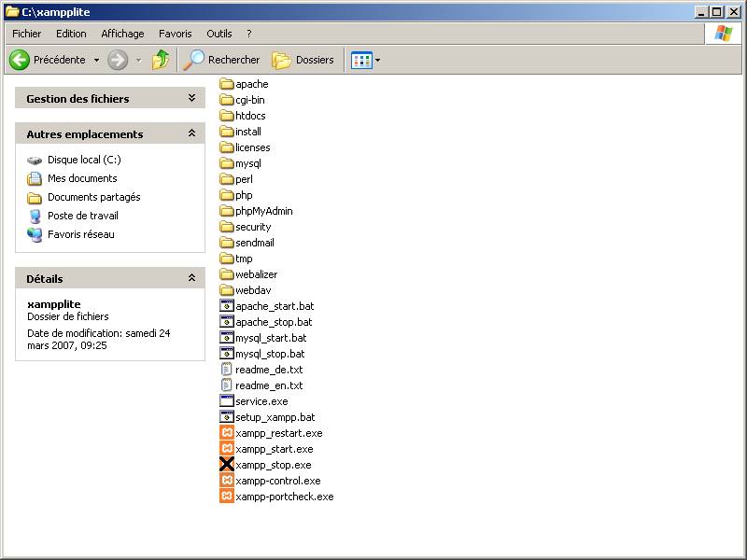
Task: Select the perl folder icon
Action: pos(227,179)
